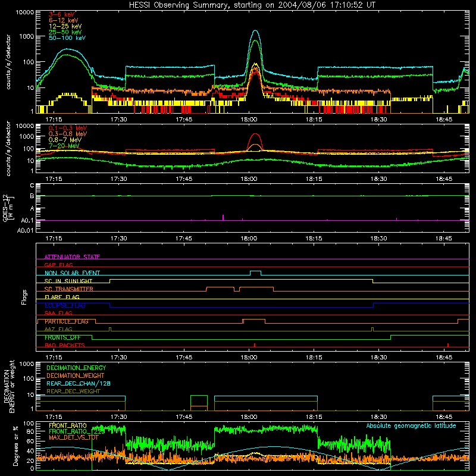Select the GAP_FLAG label

[58, 265]
